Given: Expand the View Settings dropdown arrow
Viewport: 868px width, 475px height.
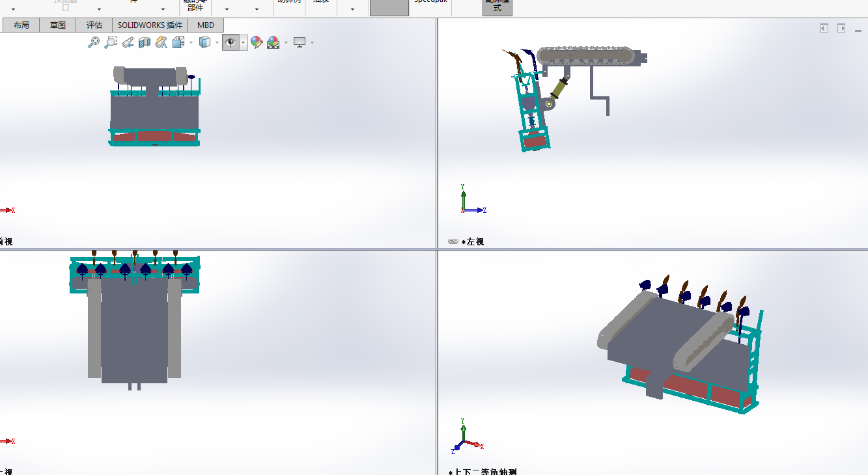Looking at the screenshot, I should tap(312, 43).
